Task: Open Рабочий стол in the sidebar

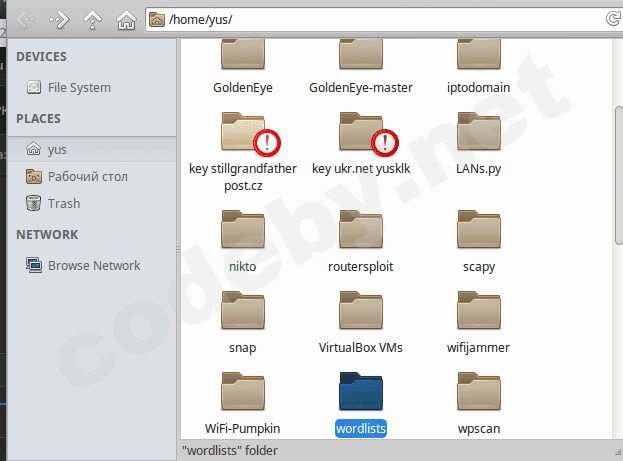Action: [77, 176]
